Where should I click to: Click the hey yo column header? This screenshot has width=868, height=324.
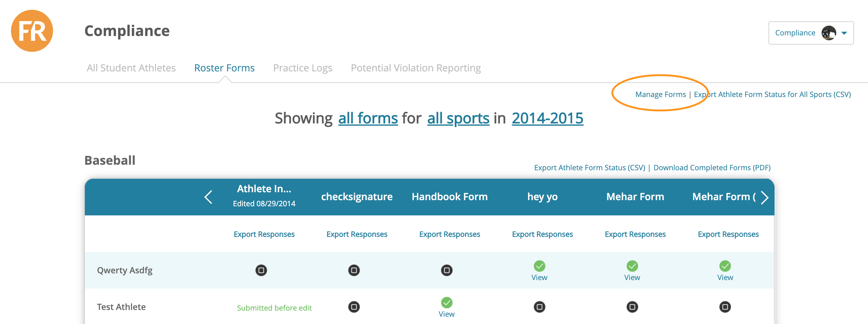543,197
